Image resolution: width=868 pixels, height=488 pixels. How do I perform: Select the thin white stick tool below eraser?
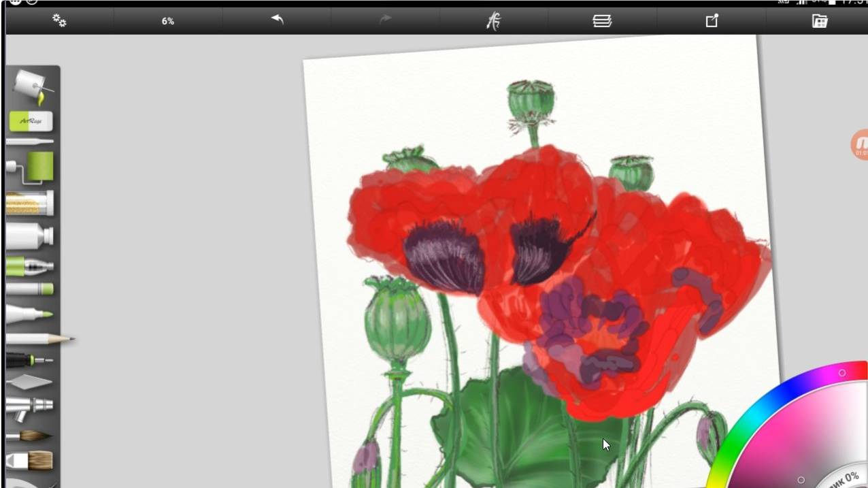[x=29, y=142]
